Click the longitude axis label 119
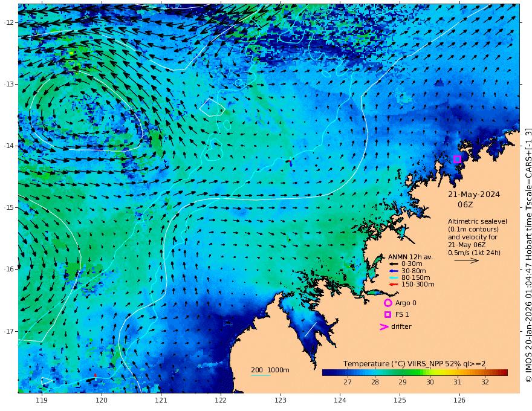The width and height of the screenshot is (532, 411). pyautogui.click(x=42, y=400)
